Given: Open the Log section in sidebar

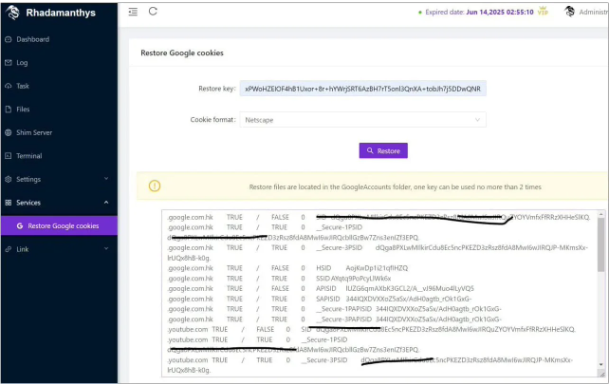Looking at the screenshot, I should pyautogui.click(x=22, y=62).
